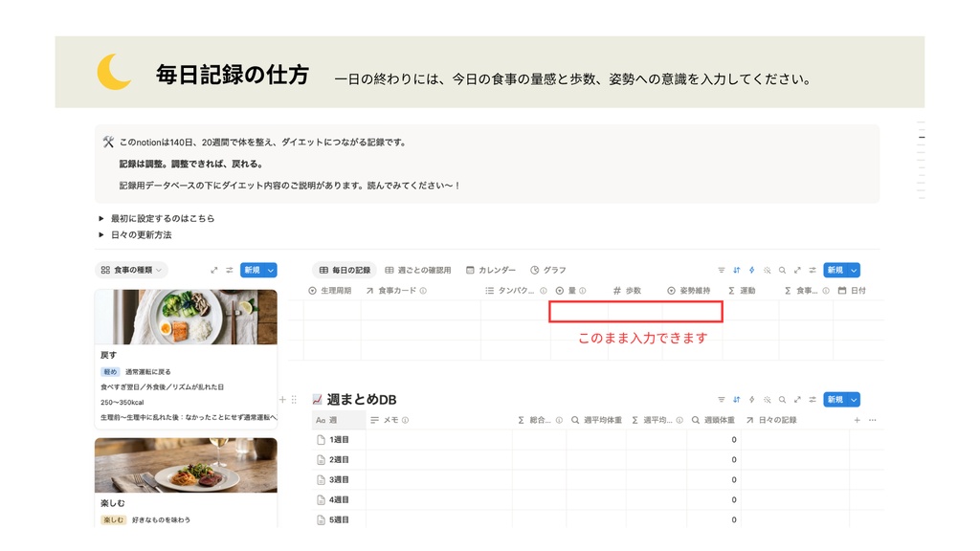
Task: Click the info icon beside 食事カード column
Action: (x=423, y=291)
